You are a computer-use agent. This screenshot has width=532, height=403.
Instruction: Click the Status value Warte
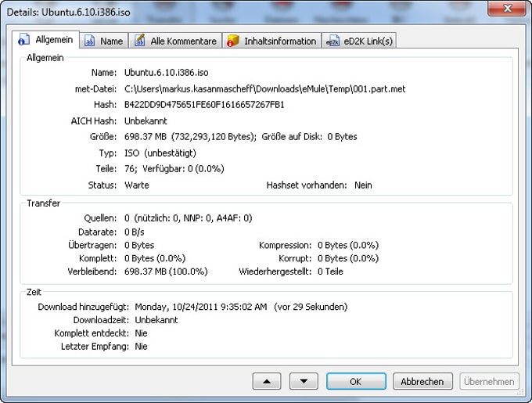click(x=137, y=185)
